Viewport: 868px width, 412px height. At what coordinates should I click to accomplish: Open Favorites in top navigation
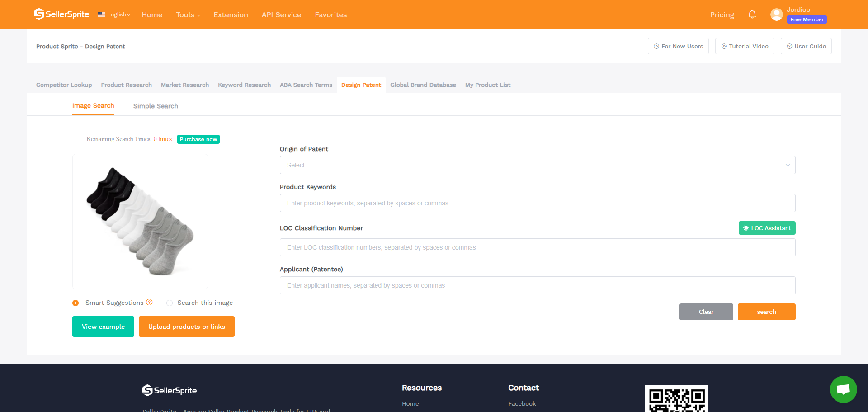(x=331, y=14)
